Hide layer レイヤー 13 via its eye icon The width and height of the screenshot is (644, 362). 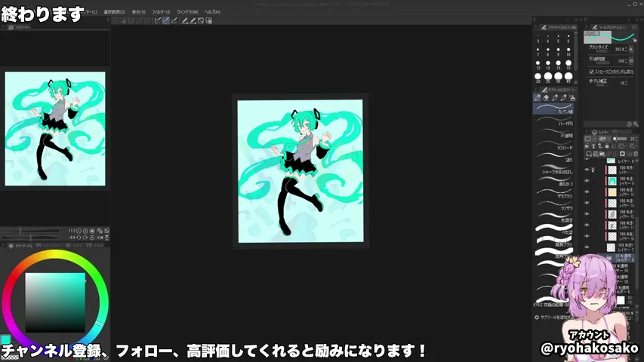coord(587,203)
